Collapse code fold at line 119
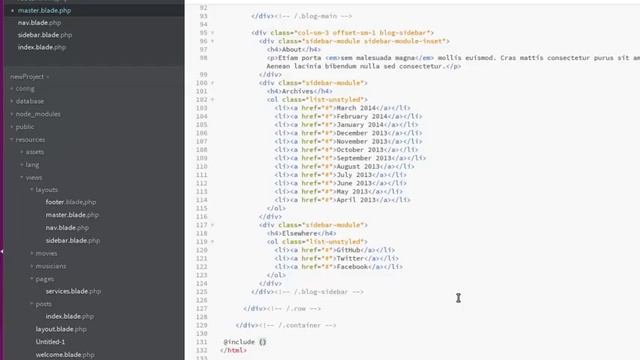The width and height of the screenshot is (640, 360). pos(212,242)
